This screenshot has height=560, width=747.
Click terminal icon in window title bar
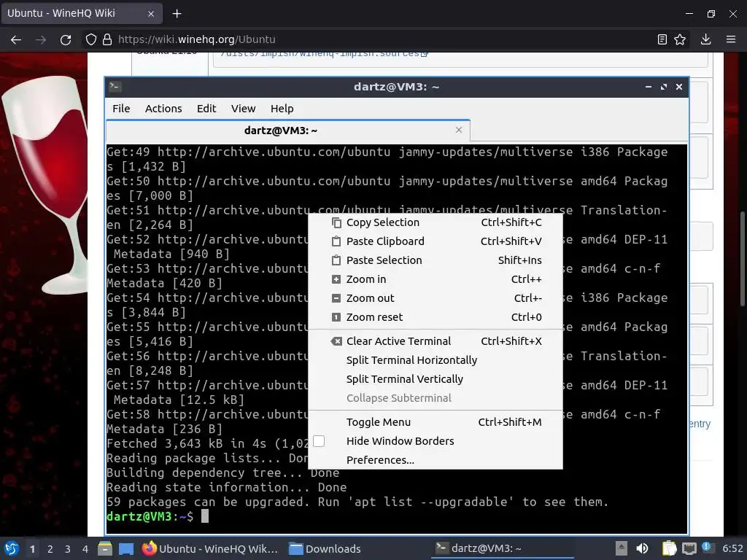(115, 87)
